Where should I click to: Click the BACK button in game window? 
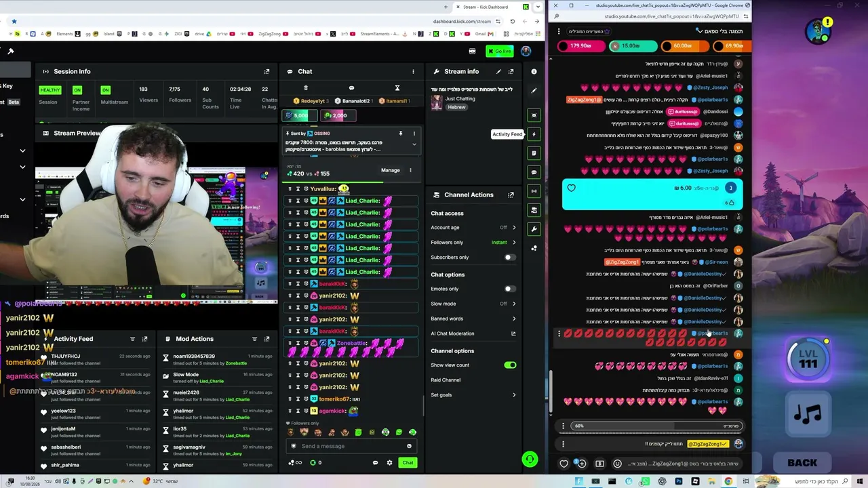802,463
